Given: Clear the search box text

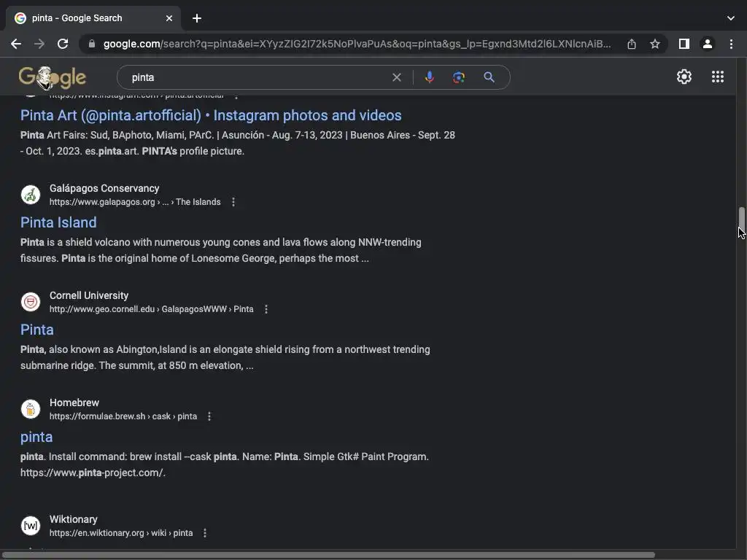Looking at the screenshot, I should 396,77.
